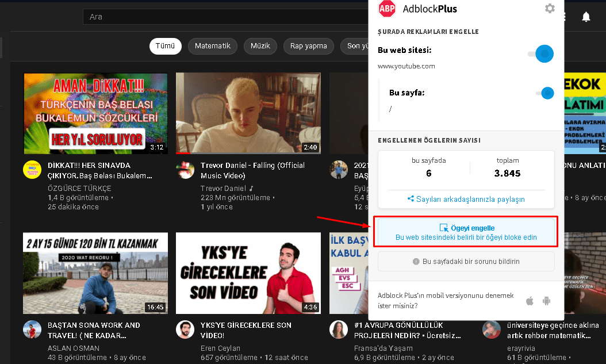Click 'Trevor Daniel' channel name text
The height and width of the screenshot is (364, 606).
[x=224, y=188]
